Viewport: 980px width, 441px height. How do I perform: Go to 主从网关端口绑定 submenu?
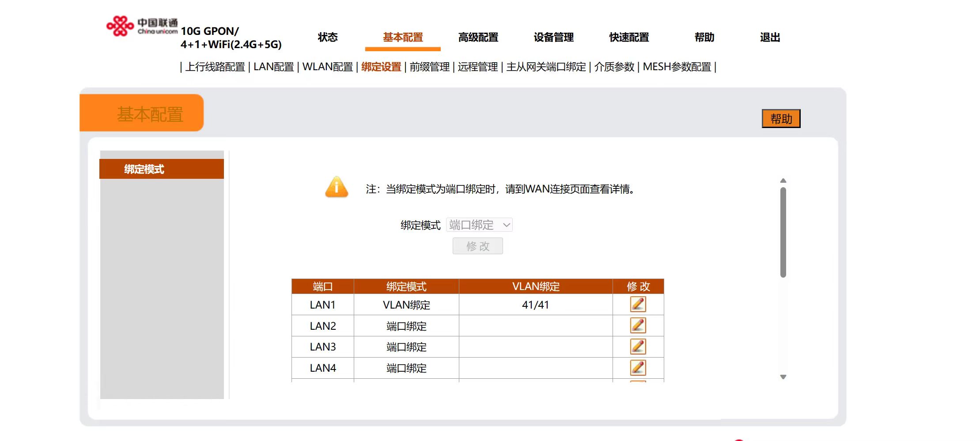(x=546, y=67)
